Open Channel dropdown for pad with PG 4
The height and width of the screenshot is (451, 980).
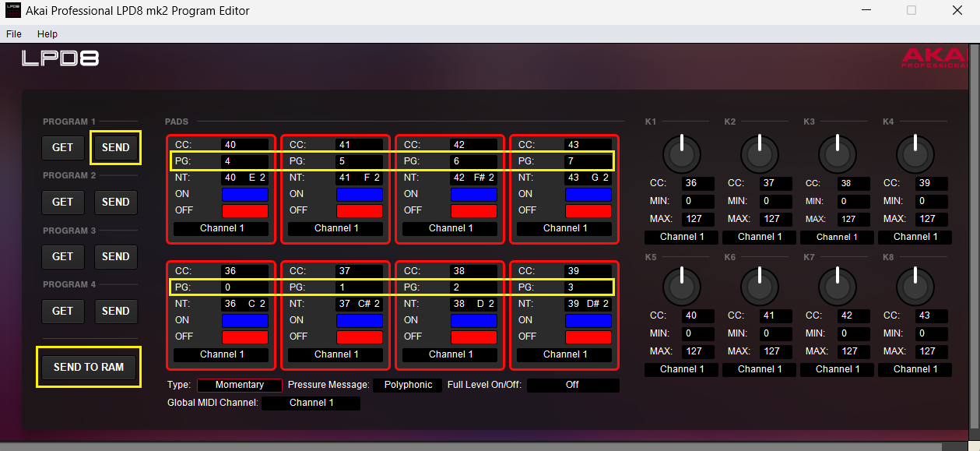click(221, 228)
